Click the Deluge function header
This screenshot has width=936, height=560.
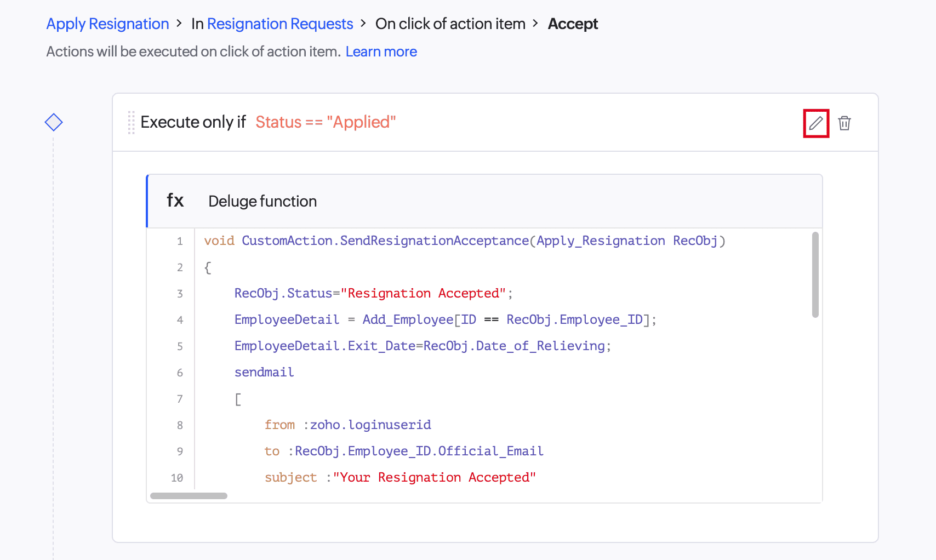pyautogui.click(x=485, y=201)
